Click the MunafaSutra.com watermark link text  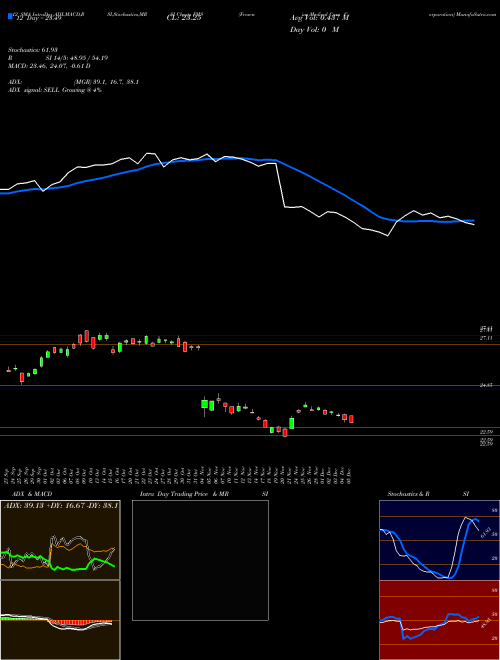[477, 14]
